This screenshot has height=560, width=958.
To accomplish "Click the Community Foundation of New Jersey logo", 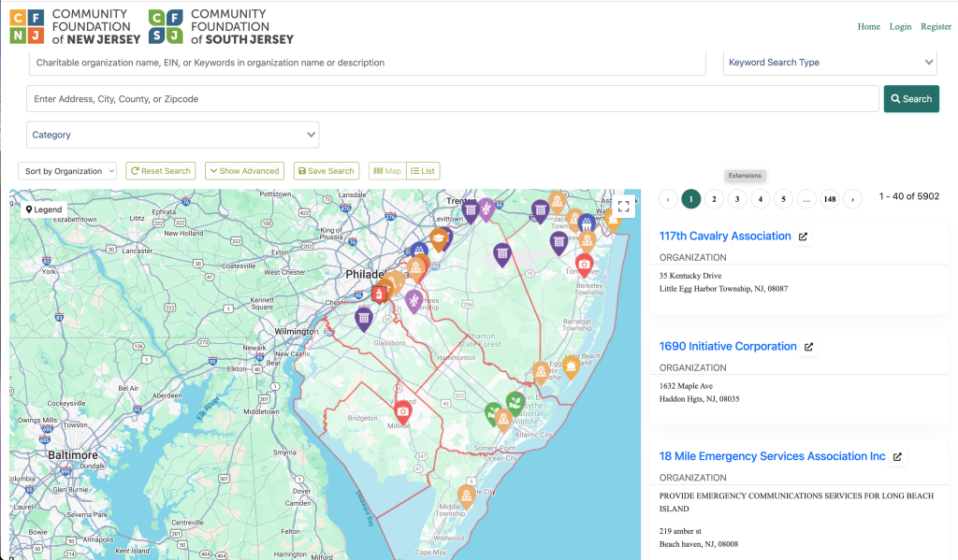I will click(73, 26).
